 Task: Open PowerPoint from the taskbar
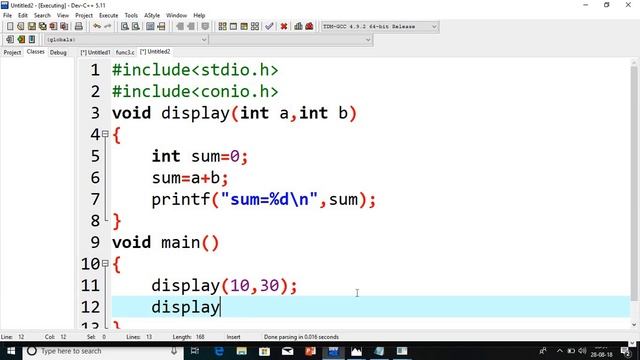[311, 351]
